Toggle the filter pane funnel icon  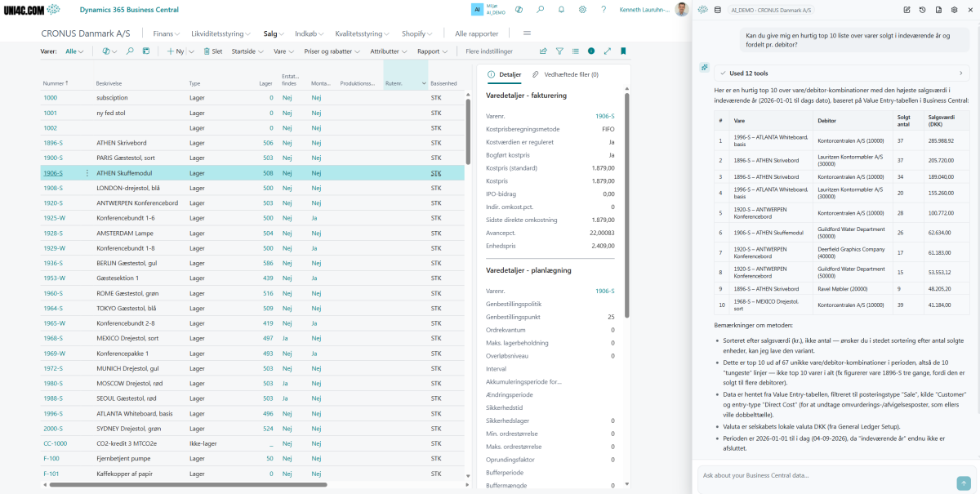pyautogui.click(x=559, y=51)
